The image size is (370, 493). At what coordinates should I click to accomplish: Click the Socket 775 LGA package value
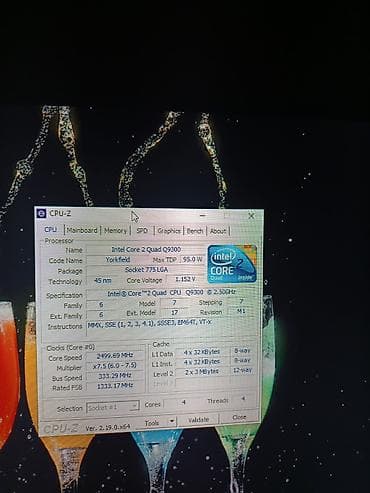(146, 270)
